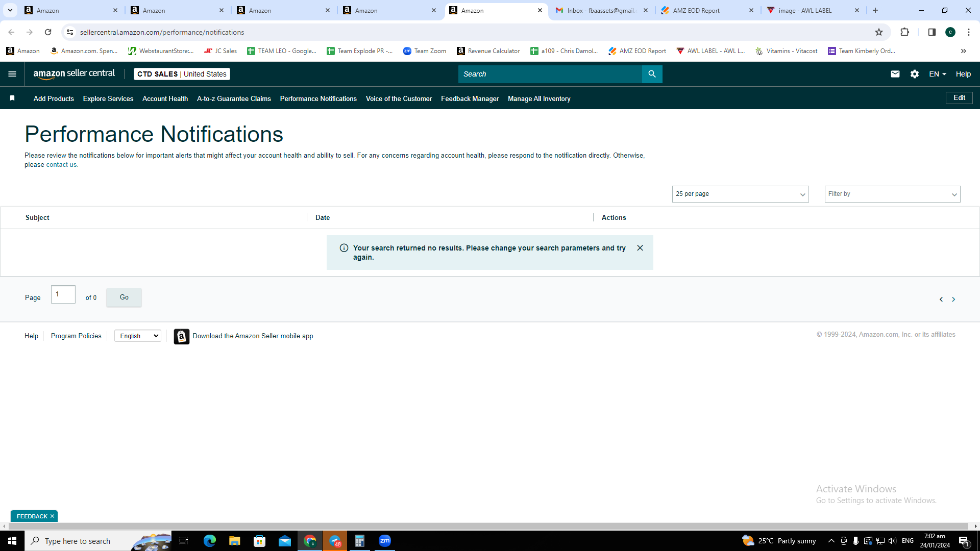
Task: Open Telegram from the taskbar
Action: pos(335,541)
